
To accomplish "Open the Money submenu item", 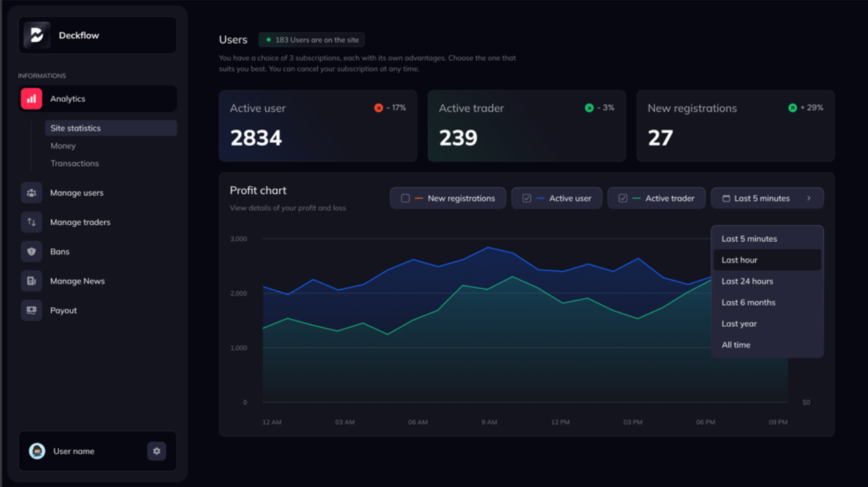I will click(63, 146).
